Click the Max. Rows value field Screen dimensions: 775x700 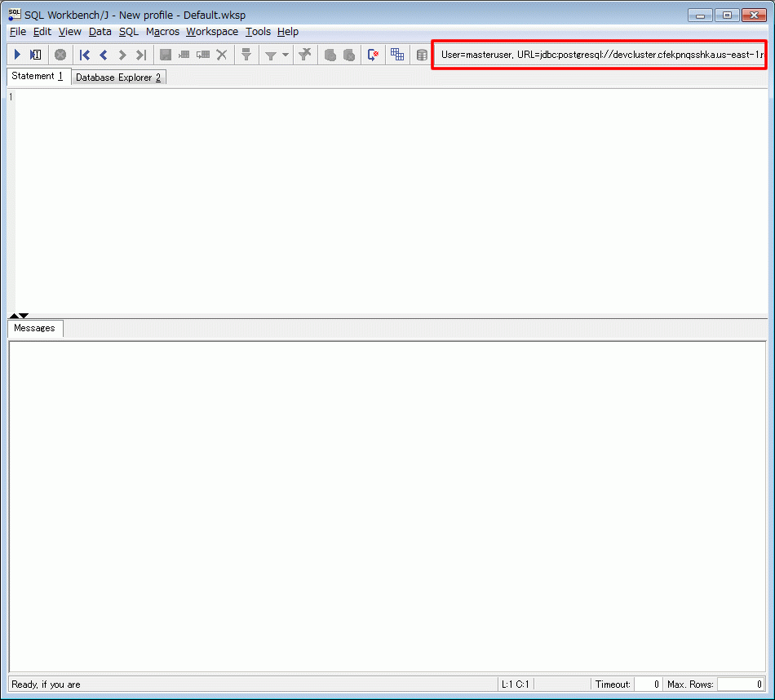point(740,684)
